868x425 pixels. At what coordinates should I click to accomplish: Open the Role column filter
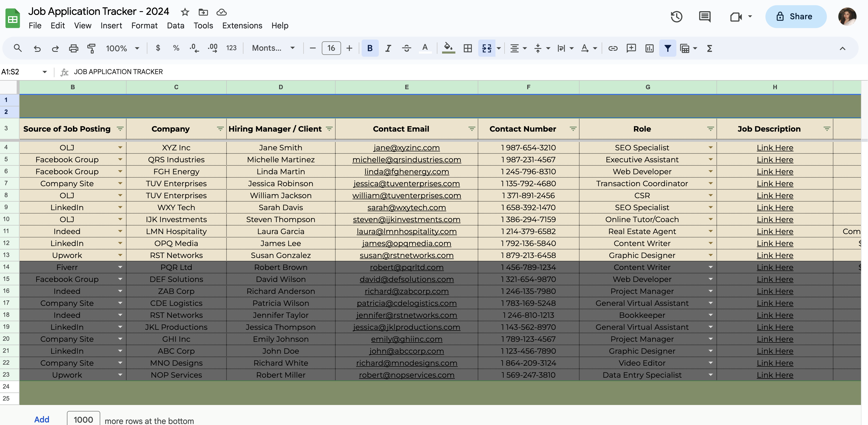710,129
